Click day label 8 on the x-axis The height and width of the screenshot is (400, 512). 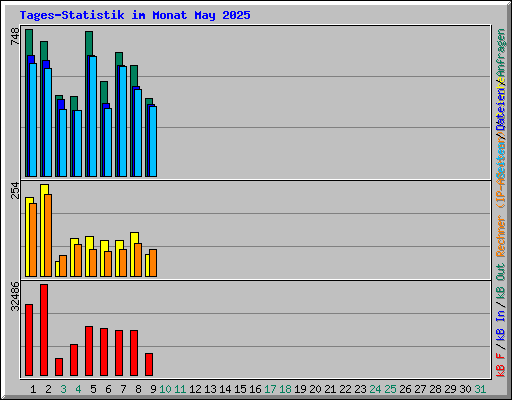[x=138, y=389]
